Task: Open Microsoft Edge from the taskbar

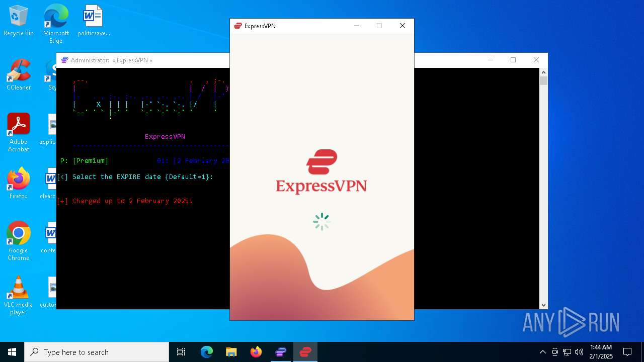Action: coord(207,352)
